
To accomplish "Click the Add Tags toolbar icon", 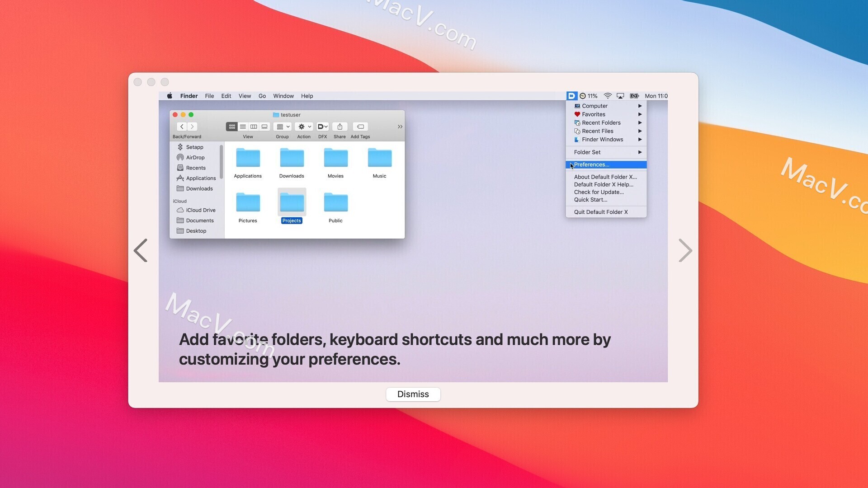I will (x=360, y=127).
